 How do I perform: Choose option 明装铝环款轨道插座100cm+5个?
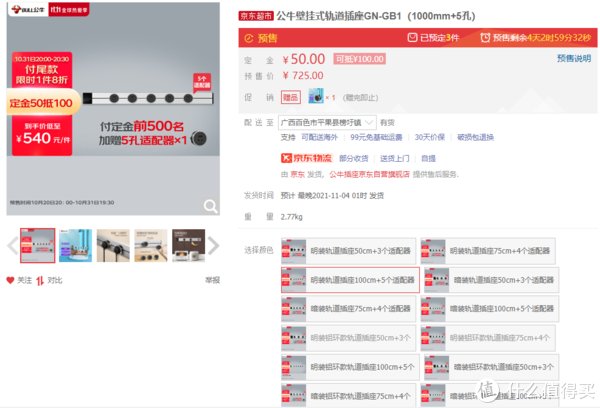tap(351, 367)
